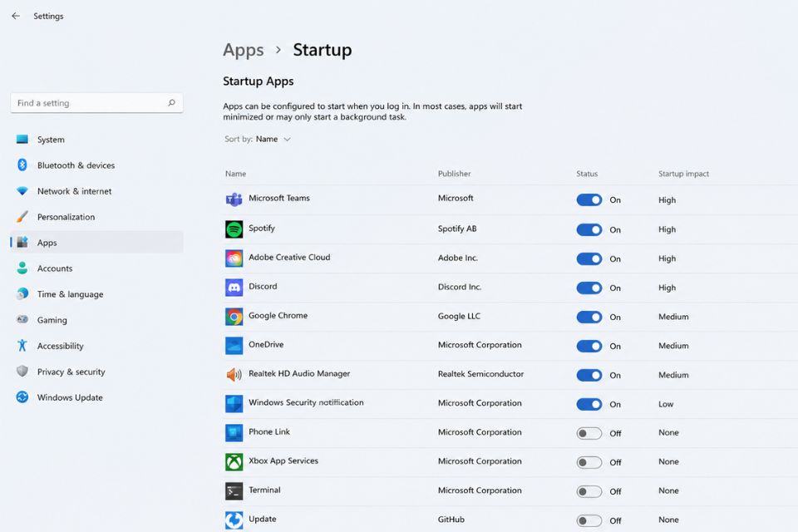
Task: Click the Accounts person icon
Action: [22, 268]
